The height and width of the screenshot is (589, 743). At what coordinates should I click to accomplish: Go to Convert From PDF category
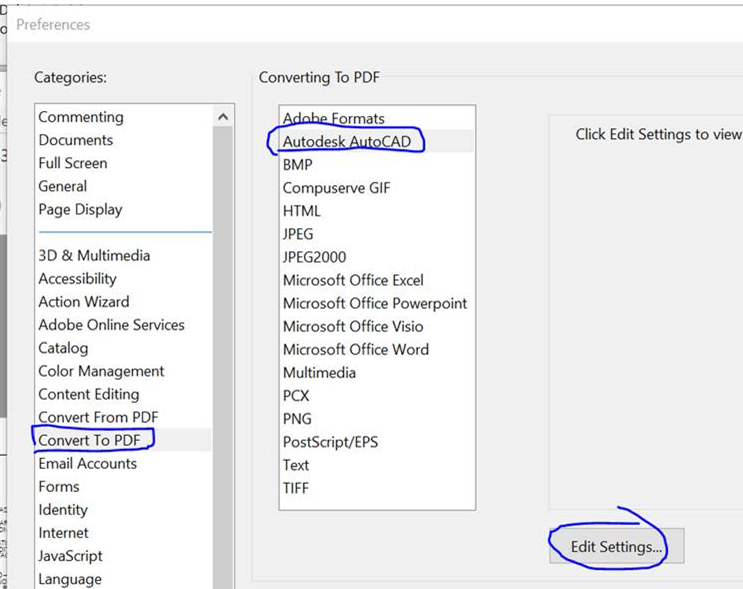point(98,417)
